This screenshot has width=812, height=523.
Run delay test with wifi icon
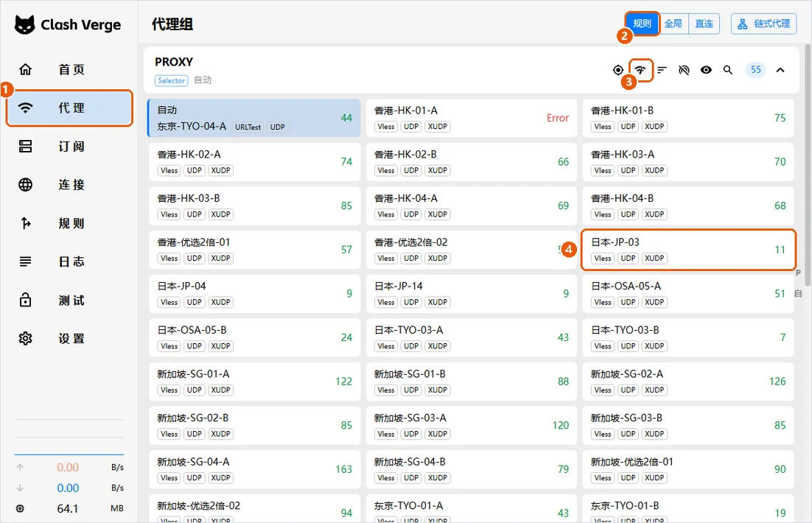pyautogui.click(x=640, y=70)
